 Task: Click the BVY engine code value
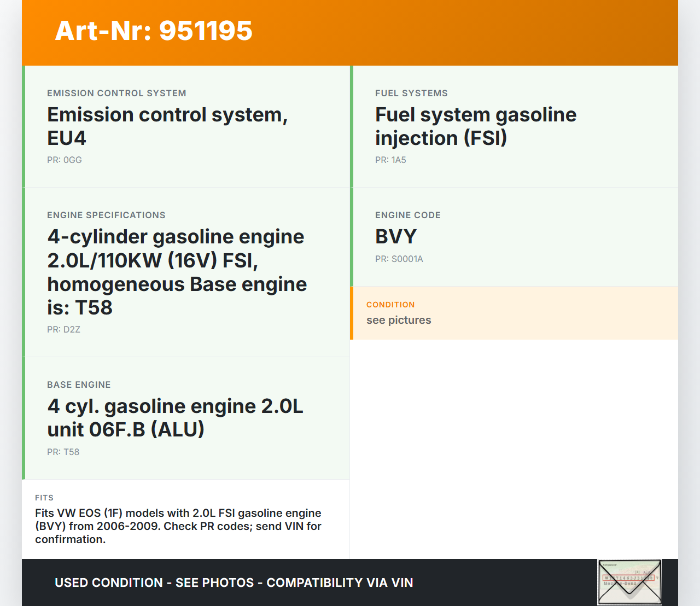[x=396, y=237]
